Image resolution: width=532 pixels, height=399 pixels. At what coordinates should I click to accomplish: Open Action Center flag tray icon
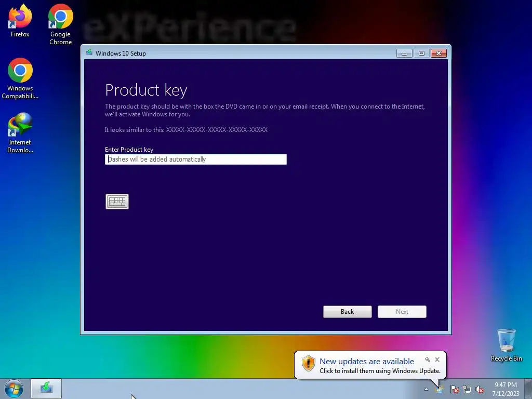(x=454, y=389)
